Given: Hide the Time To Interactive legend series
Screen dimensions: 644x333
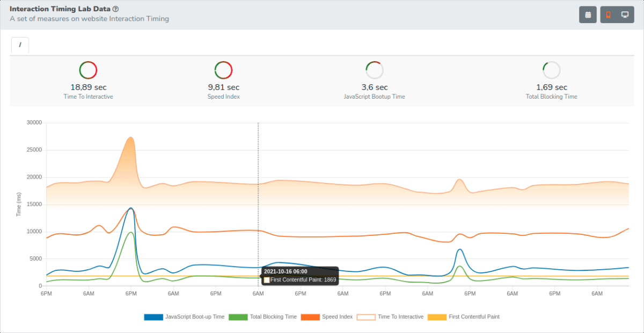Looking at the screenshot, I should [390, 317].
